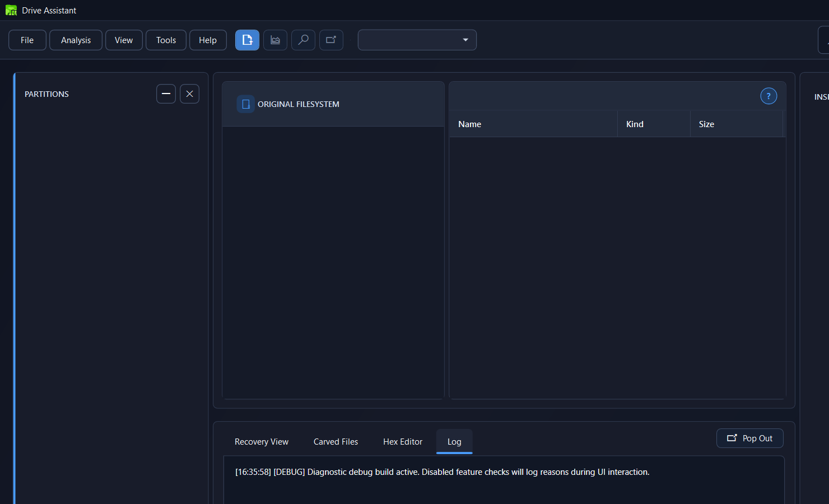Click the Pop Out button
Screen dimensions: 829x504
coord(749,438)
